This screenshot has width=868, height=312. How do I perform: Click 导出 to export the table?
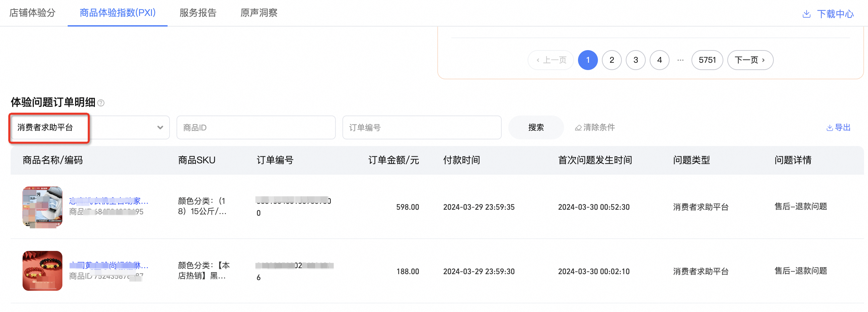842,127
